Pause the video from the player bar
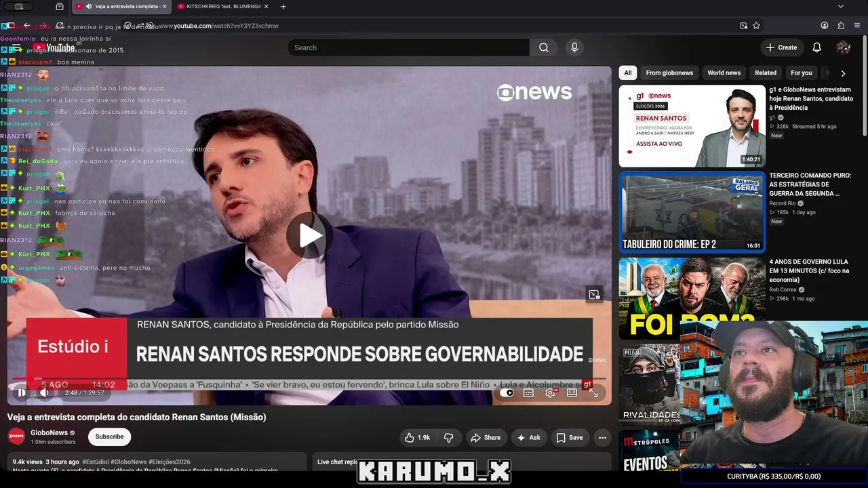 [22, 392]
